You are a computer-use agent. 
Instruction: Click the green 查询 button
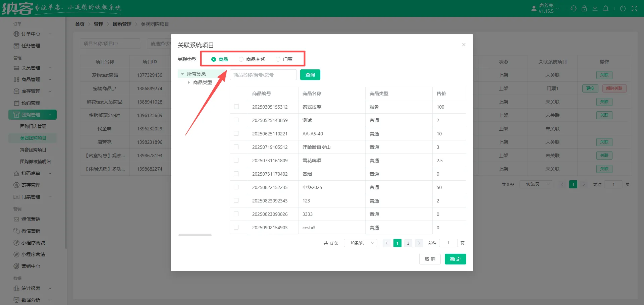click(310, 75)
